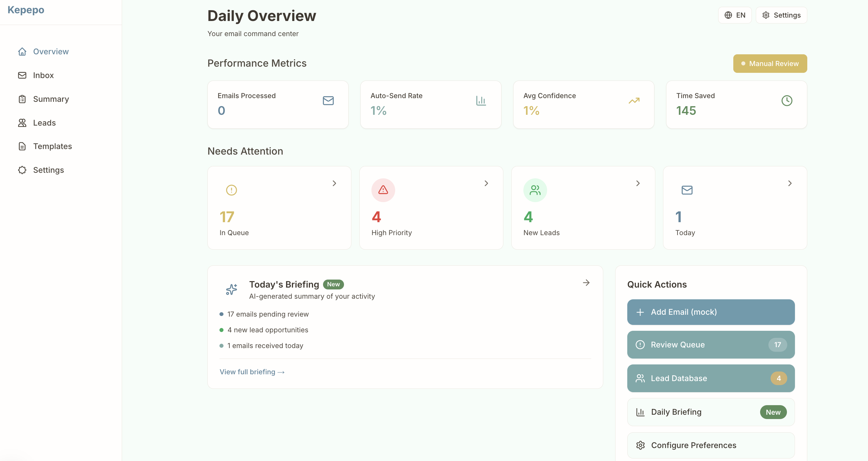Click the Manual Review button
Screen dimensions: 868x461
770,63
